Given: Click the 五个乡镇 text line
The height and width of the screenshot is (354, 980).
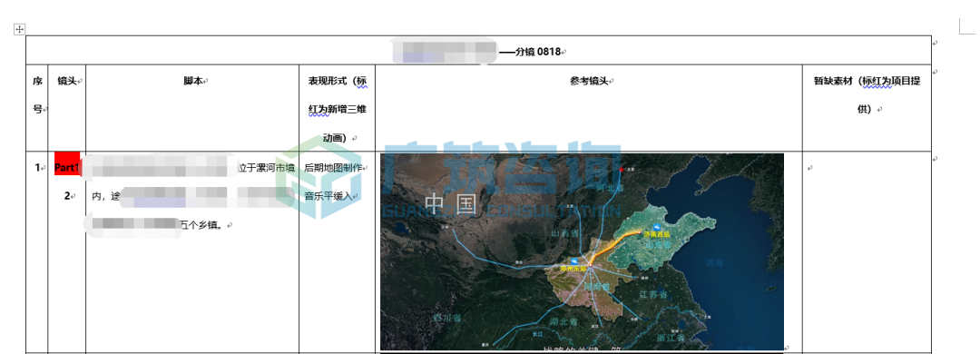Looking at the screenshot, I should pos(202,224).
